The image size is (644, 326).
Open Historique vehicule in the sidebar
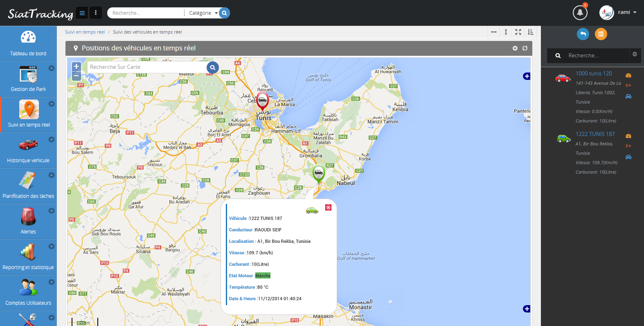pyautogui.click(x=28, y=150)
